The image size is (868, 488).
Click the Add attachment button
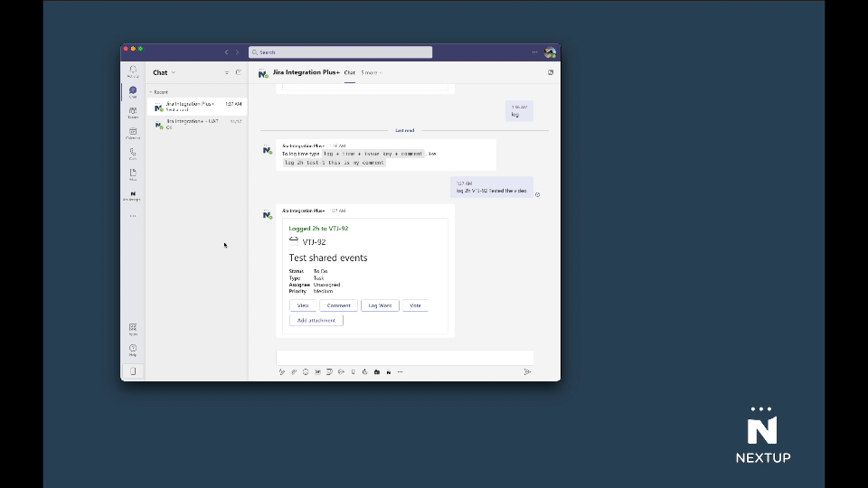pyautogui.click(x=316, y=320)
